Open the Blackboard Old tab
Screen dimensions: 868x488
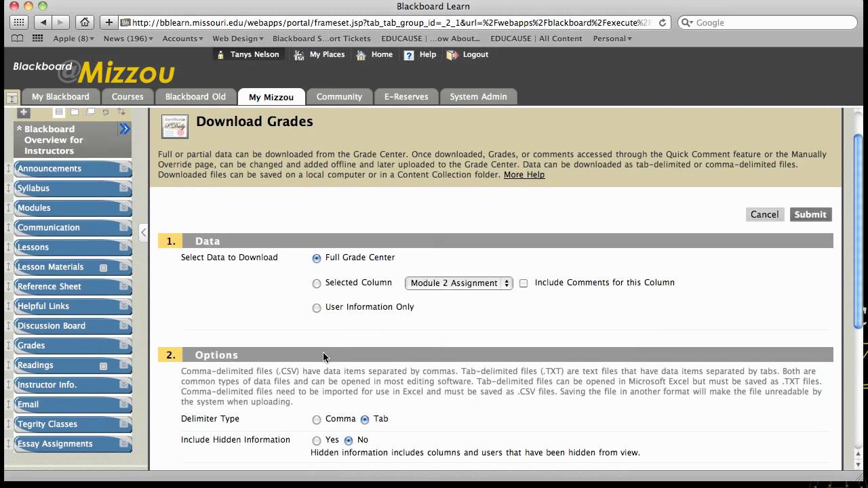195,97
